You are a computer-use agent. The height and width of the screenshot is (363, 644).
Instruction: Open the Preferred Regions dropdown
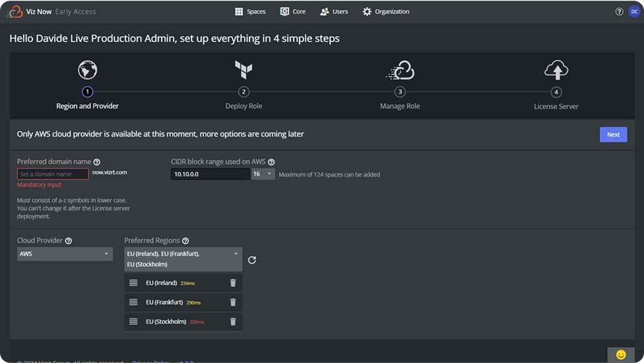tap(183, 259)
